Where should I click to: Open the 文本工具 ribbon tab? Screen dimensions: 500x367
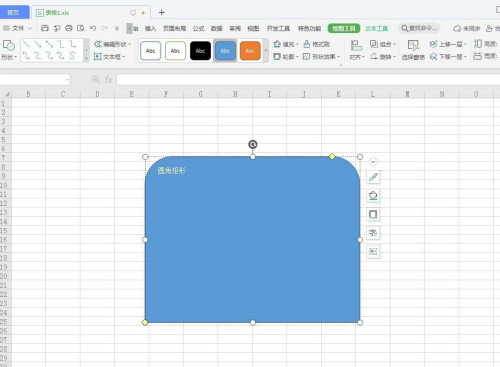coord(377,28)
